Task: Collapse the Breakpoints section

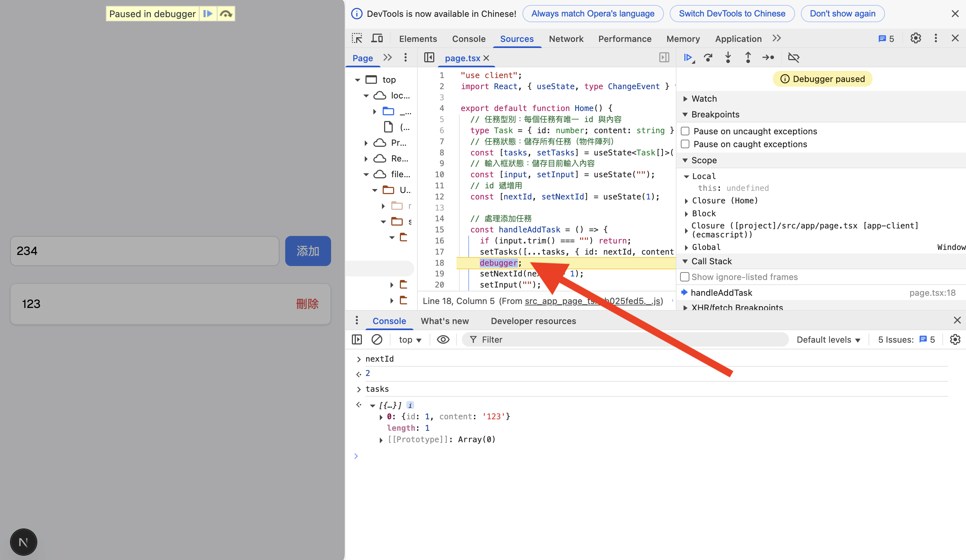Action: tap(685, 115)
